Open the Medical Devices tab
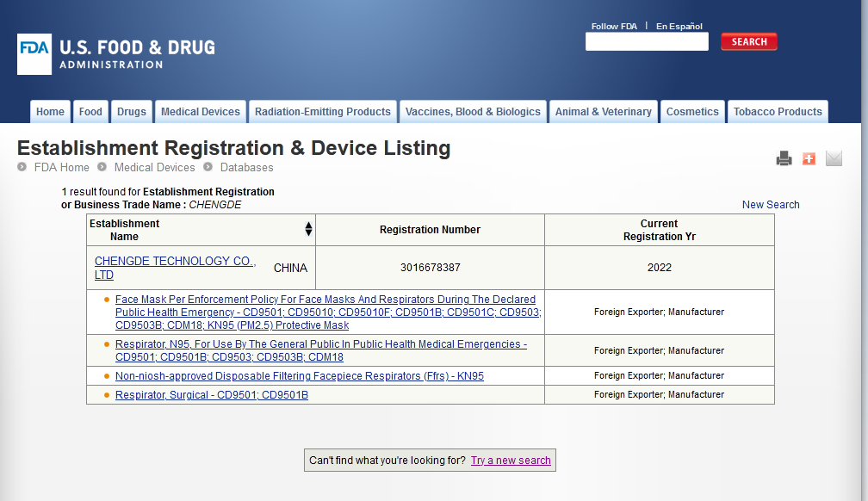The height and width of the screenshot is (501, 868). 201,111
